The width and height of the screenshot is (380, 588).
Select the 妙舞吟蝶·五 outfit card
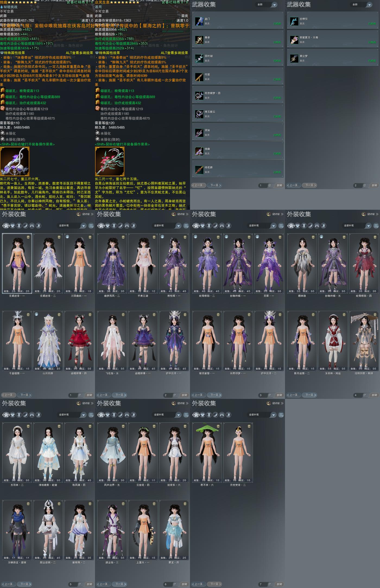click(x=333, y=263)
